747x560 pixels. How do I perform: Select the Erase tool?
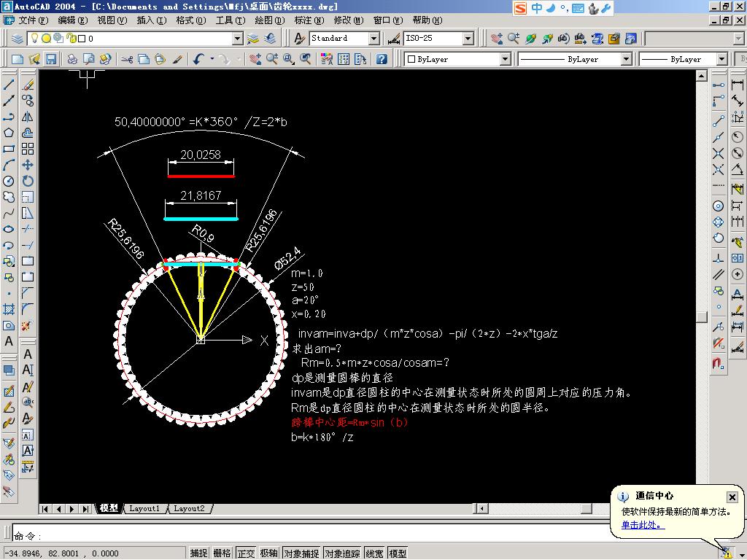tap(28, 85)
